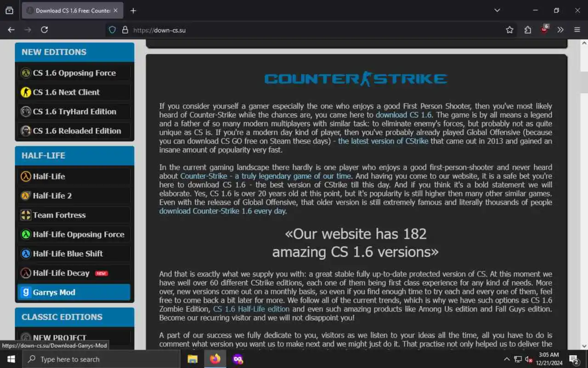Open the network tray icon

tap(518, 359)
